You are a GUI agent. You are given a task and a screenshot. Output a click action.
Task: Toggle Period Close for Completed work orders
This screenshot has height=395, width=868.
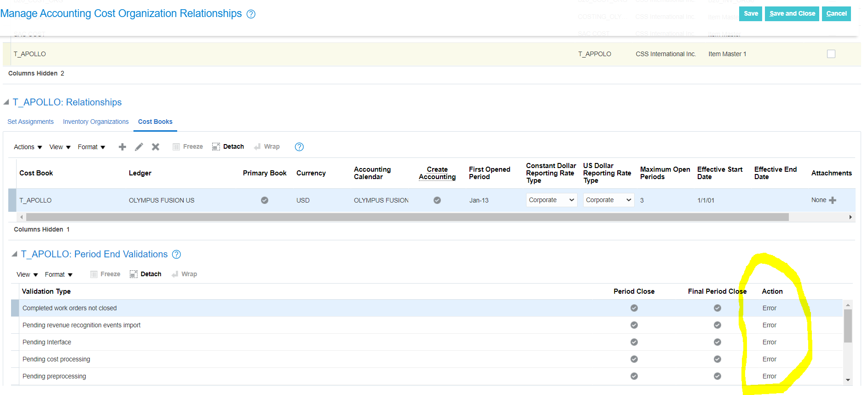(x=634, y=308)
